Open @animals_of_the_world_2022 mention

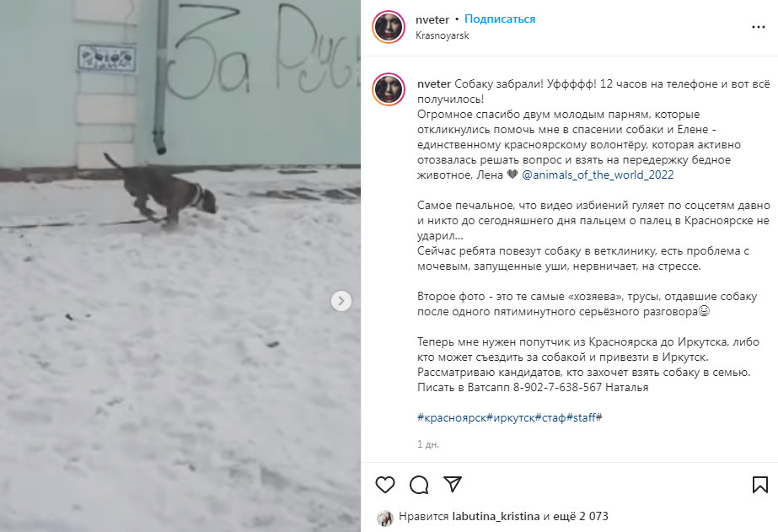click(x=598, y=175)
